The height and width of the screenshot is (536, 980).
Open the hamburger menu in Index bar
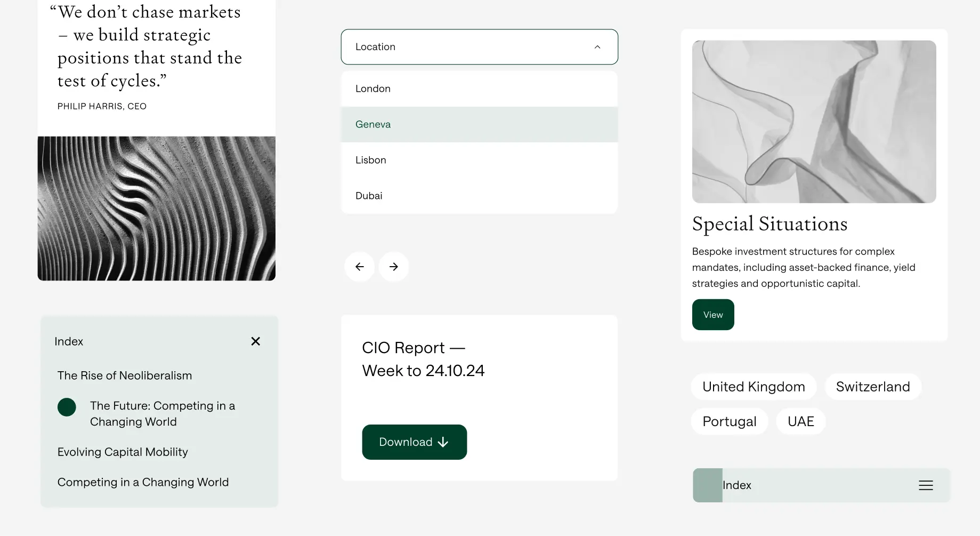click(926, 485)
